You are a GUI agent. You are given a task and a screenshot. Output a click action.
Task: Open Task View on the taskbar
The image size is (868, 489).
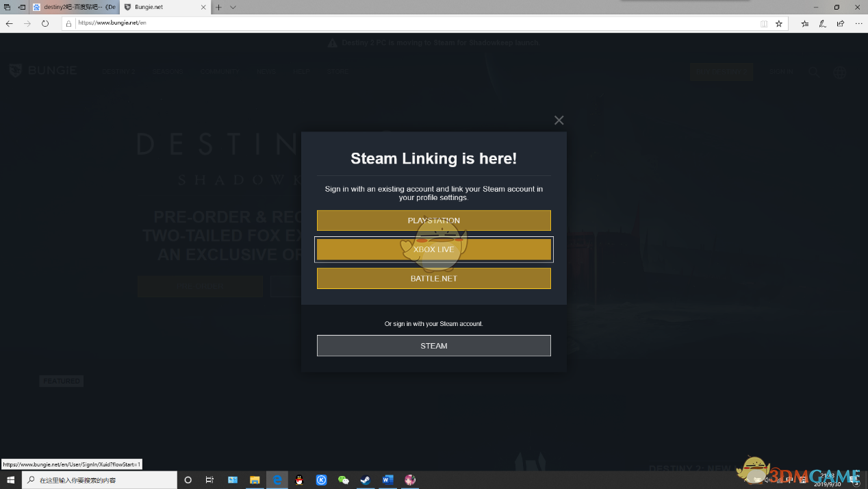pyautogui.click(x=210, y=480)
